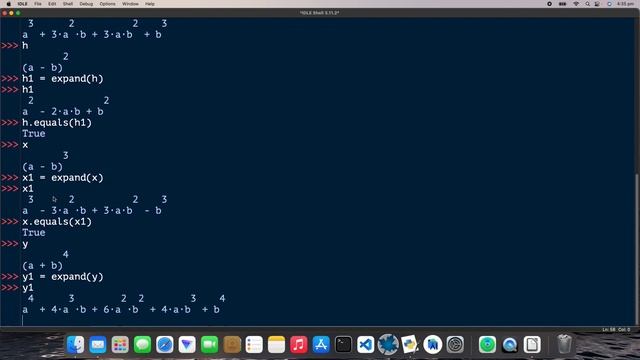The height and width of the screenshot is (360, 640).
Task: Click the 'y1 = expand(y)' line
Action: pos(63,277)
